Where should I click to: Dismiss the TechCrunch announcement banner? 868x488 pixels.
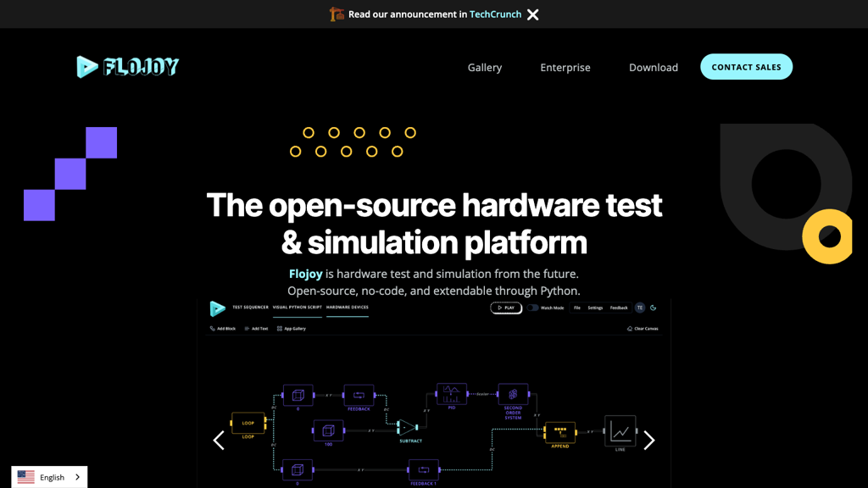tap(532, 14)
